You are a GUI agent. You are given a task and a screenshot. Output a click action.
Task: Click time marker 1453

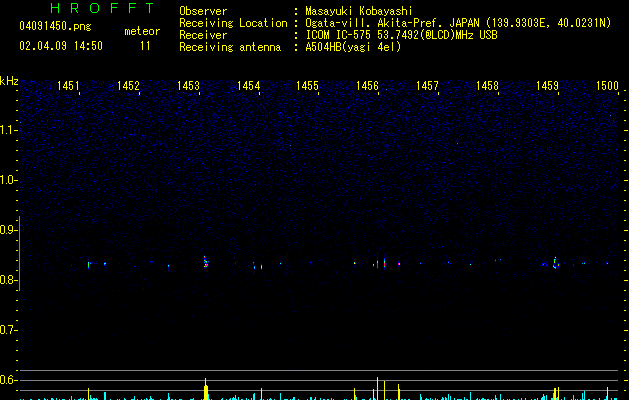pyautogui.click(x=188, y=86)
